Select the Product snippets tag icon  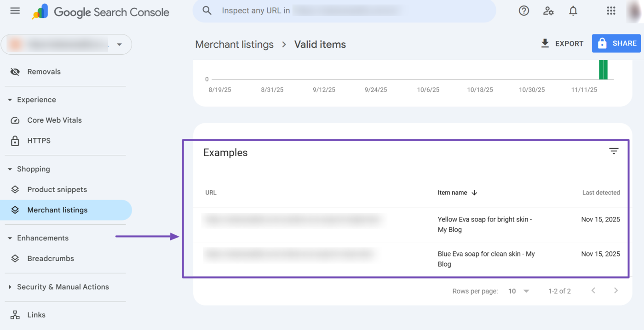tap(15, 189)
